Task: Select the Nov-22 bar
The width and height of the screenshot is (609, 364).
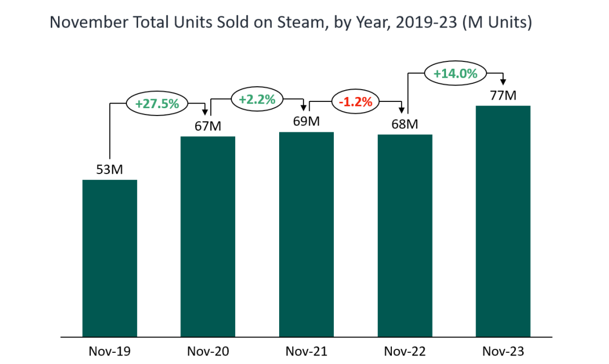Action: click(x=404, y=236)
